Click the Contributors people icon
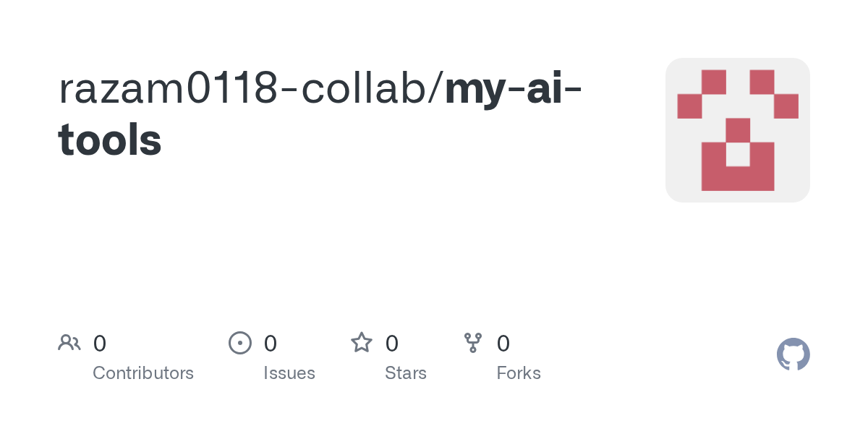 (69, 343)
